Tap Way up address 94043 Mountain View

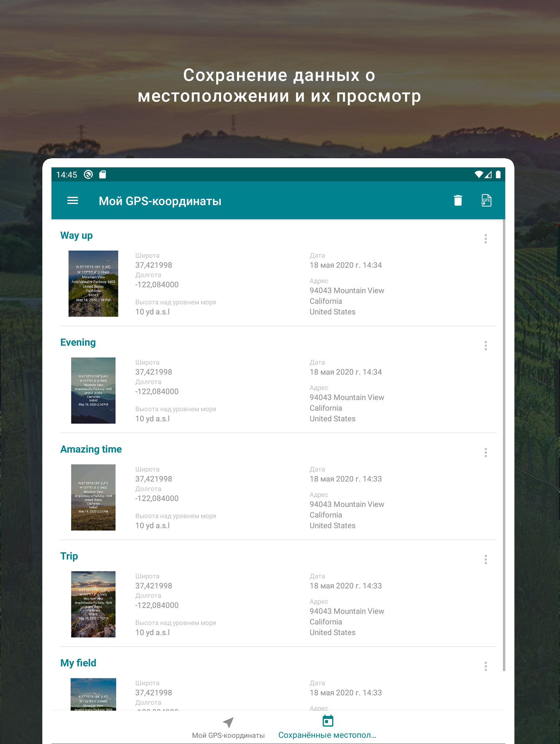[347, 291]
